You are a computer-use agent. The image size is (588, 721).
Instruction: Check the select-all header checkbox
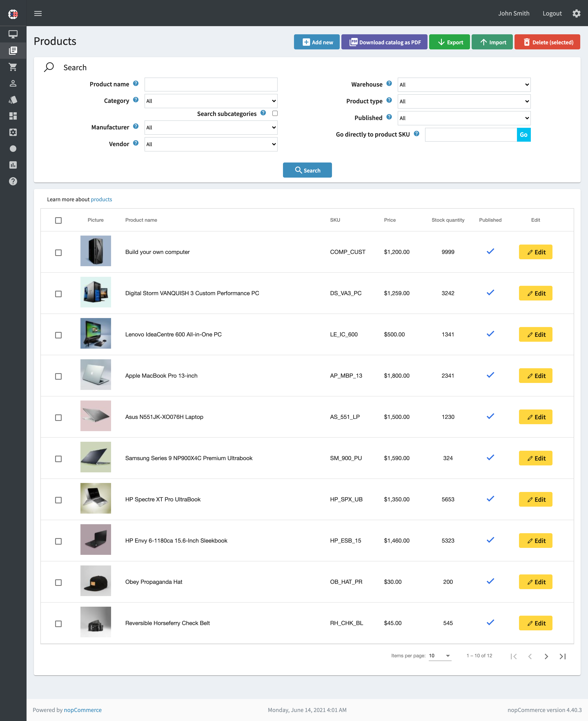tap(58, 220)
